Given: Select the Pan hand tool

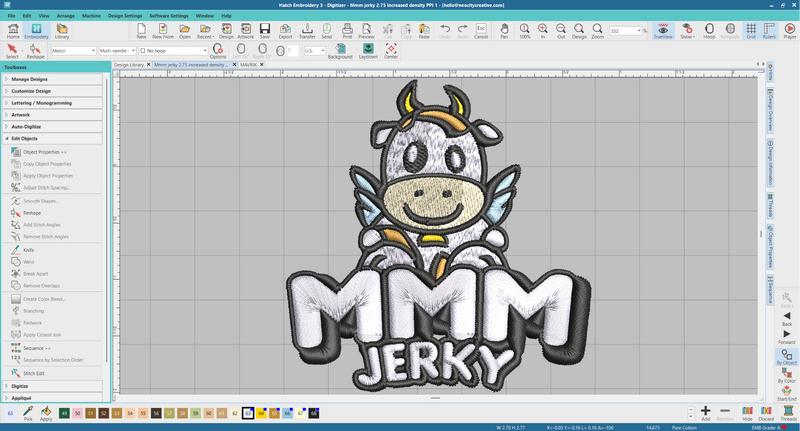Looking at the screenshot, I should click(504, 31).
